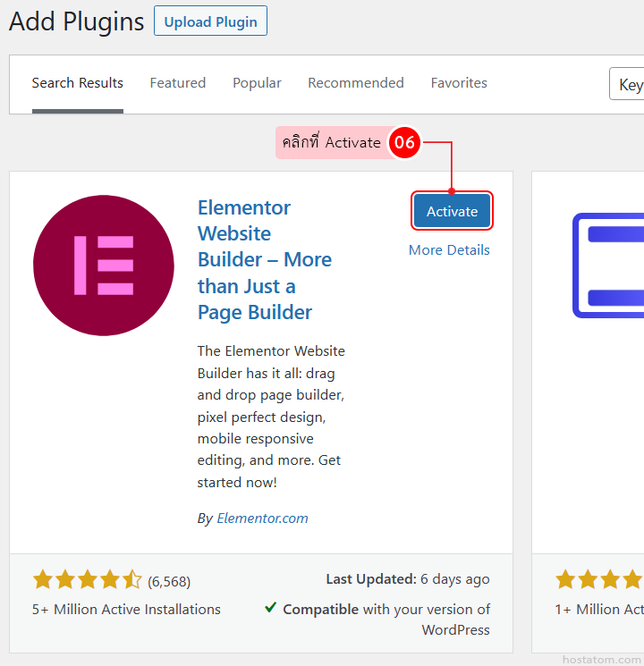Click the half-filled fifth star in Elementor's rating
This screenshot has width=644, height=666.
(x=132, y=580)
